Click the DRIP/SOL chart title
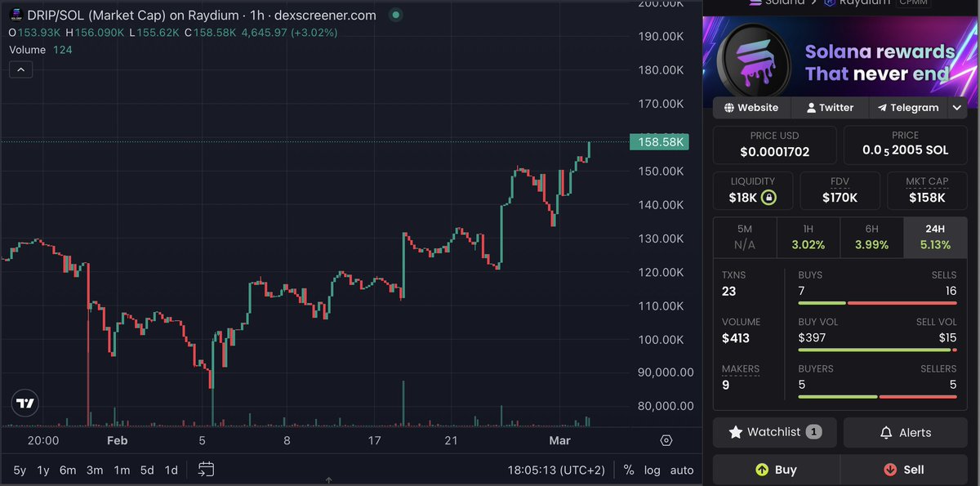 (x=193, y=15)
